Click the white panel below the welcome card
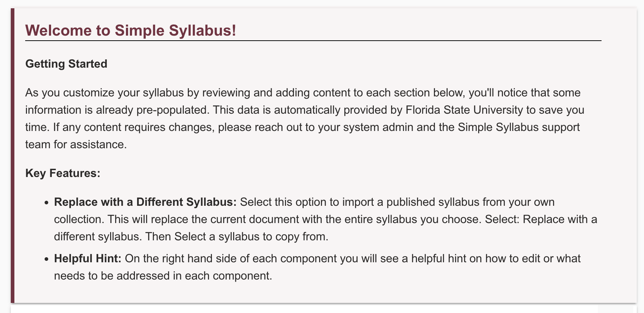The width and height of the screenshot is (644, 313). tap(302, 309)
